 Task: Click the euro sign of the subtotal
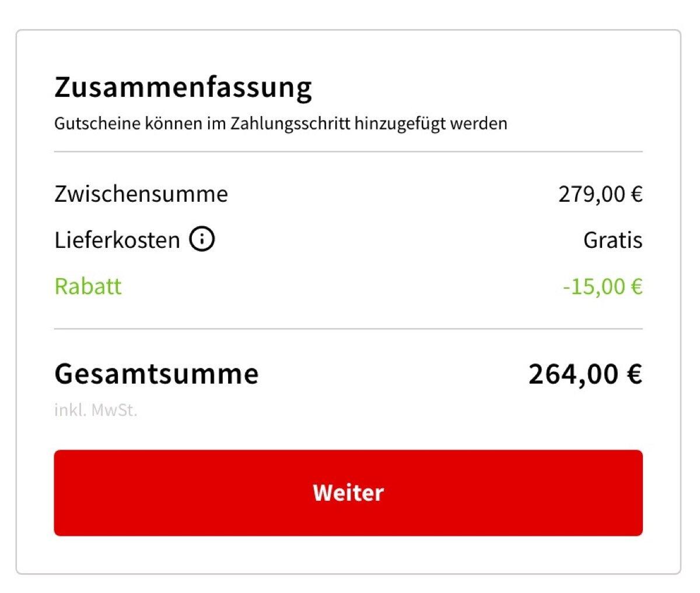(x=636, y=194)
